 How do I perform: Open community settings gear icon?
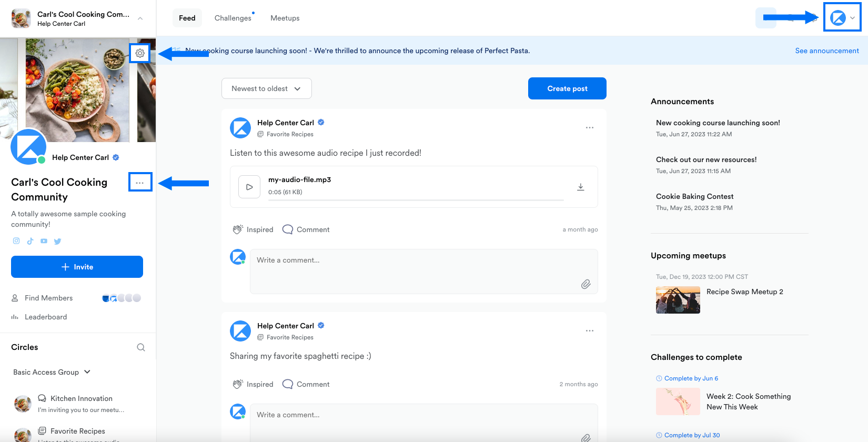140,53
